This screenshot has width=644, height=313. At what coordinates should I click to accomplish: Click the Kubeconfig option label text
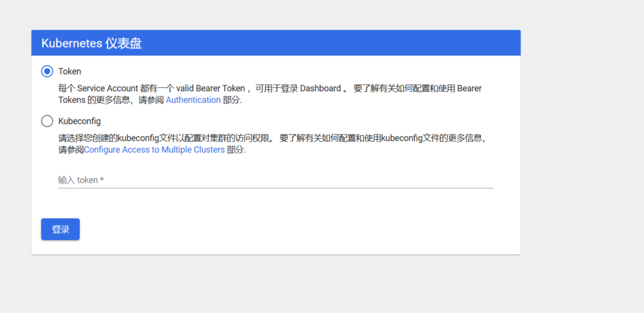(79, 121)
